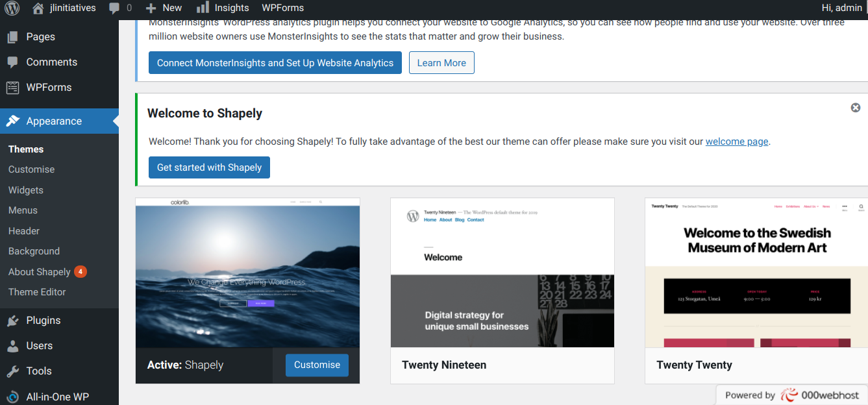Viewport: 868px width, 405px height.
Task: Click the Learn More button
Action: point(441,63)
